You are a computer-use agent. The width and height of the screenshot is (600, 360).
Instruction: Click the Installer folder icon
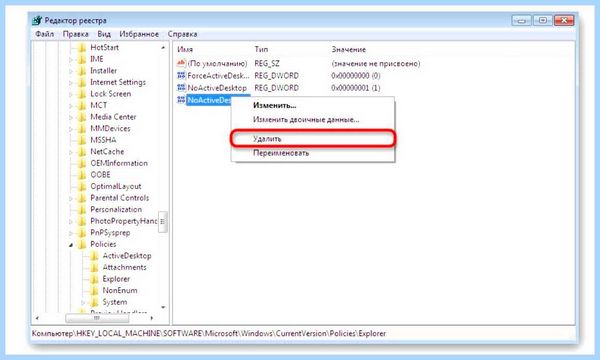coord(82,71)
